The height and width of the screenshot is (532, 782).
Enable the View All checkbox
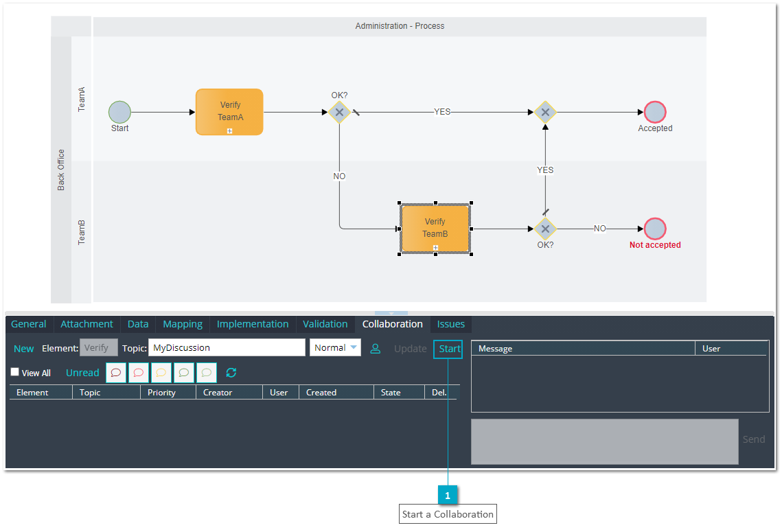(x=15, y=372)
